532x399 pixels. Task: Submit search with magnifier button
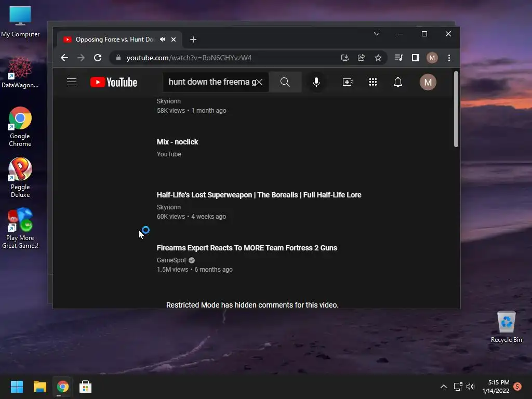[285, 82]
